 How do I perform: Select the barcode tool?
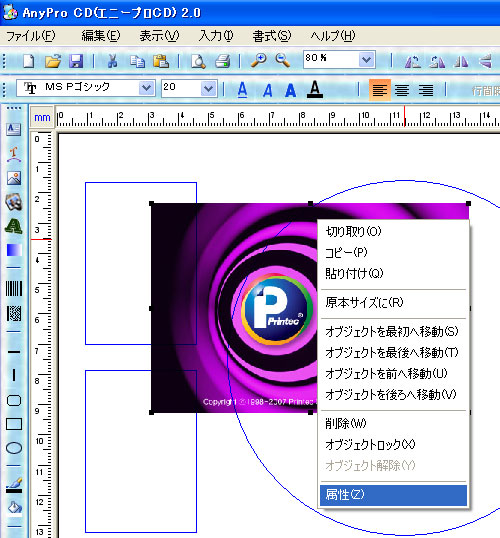point(14,289)
